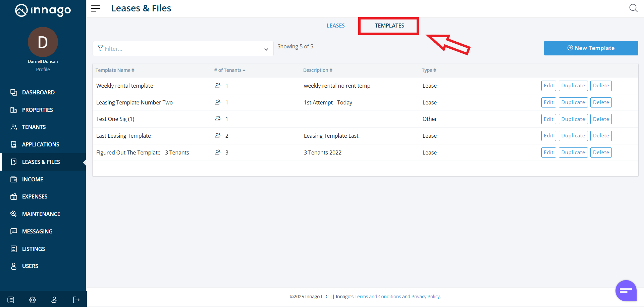Click the New Template button
Viewport: 644px width, 307px height.
point(591,48)
